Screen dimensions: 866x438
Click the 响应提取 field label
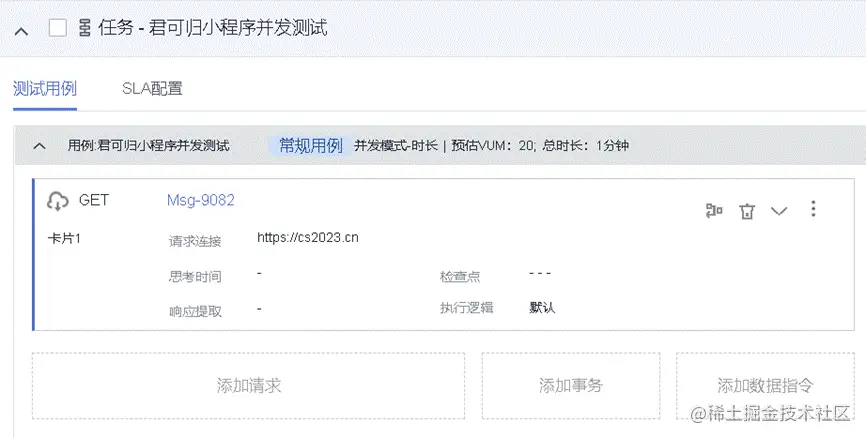click(195, 312)
